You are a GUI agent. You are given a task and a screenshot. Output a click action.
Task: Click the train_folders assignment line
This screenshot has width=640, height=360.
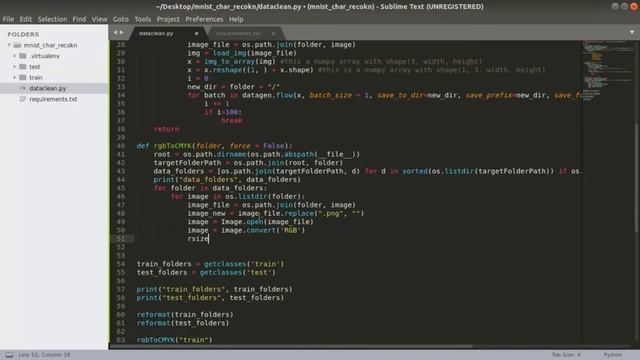pyautogui.click(x=210, y=264)
